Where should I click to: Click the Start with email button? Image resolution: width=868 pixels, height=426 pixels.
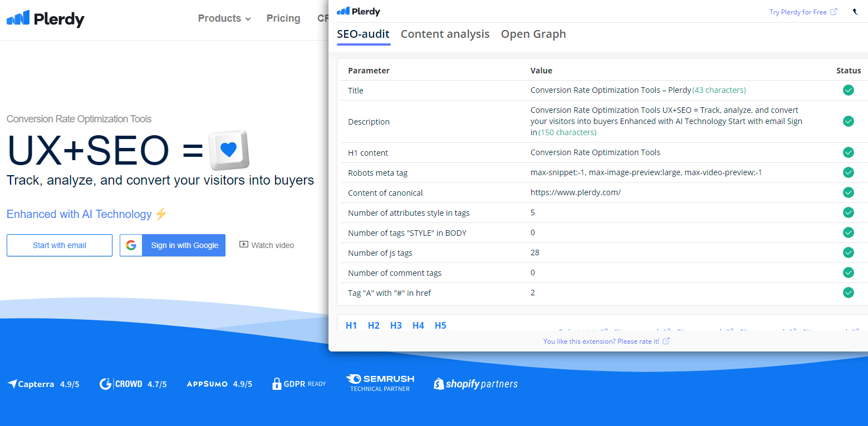click(60, 245)
